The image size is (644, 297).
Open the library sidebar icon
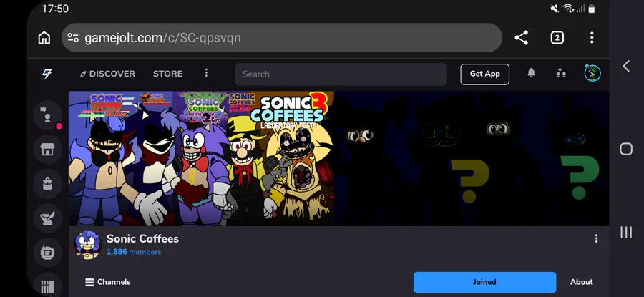point(48,285)
